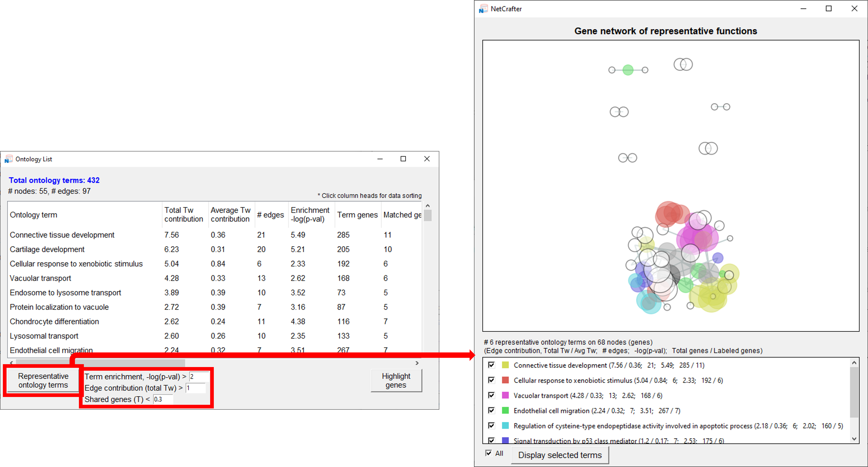Click the red Cellular response to xenobiotic swatch
The image size is (868, 467).
[x=505, y=380]
